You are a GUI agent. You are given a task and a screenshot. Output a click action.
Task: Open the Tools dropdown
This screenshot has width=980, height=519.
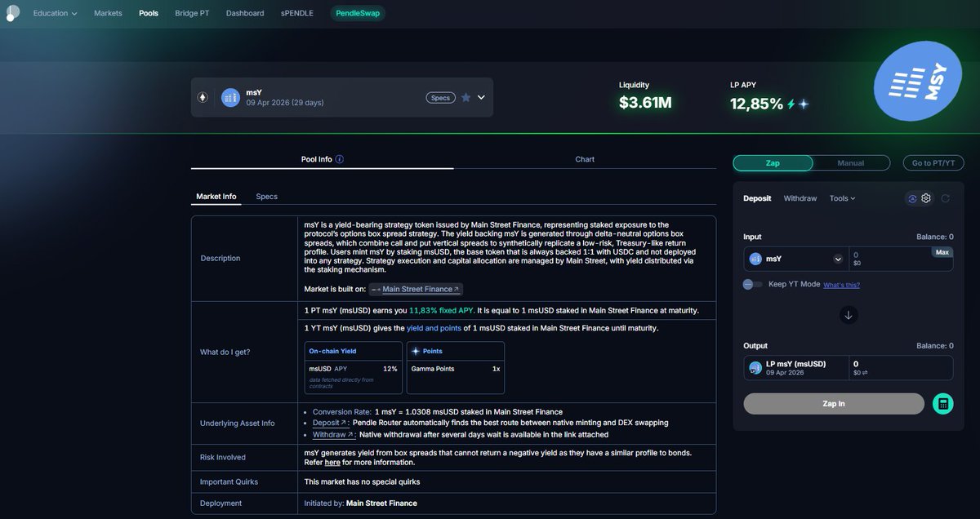point(842,198)
